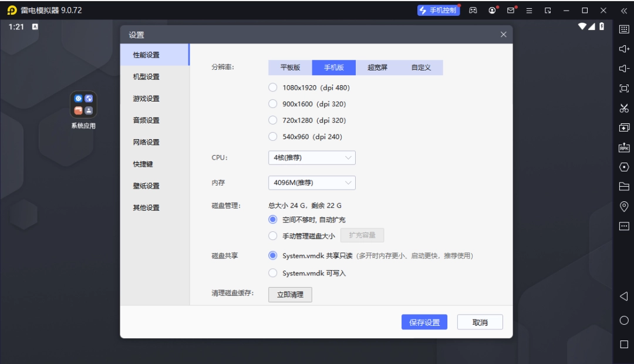Open 快捷键 in settings sidebar

click(x=154, y=164)
